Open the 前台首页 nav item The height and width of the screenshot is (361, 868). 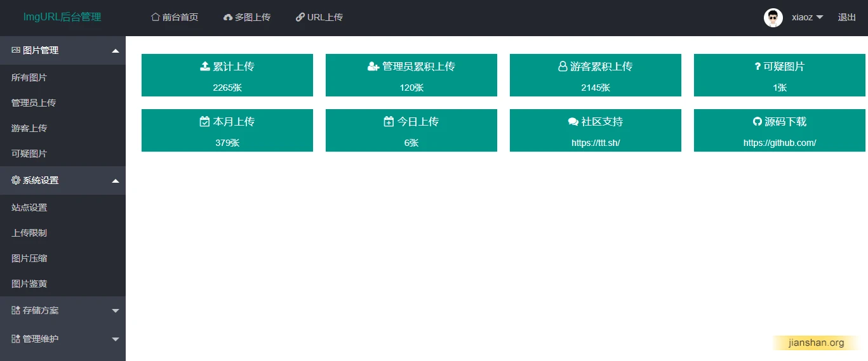click(x=175, y=17)
